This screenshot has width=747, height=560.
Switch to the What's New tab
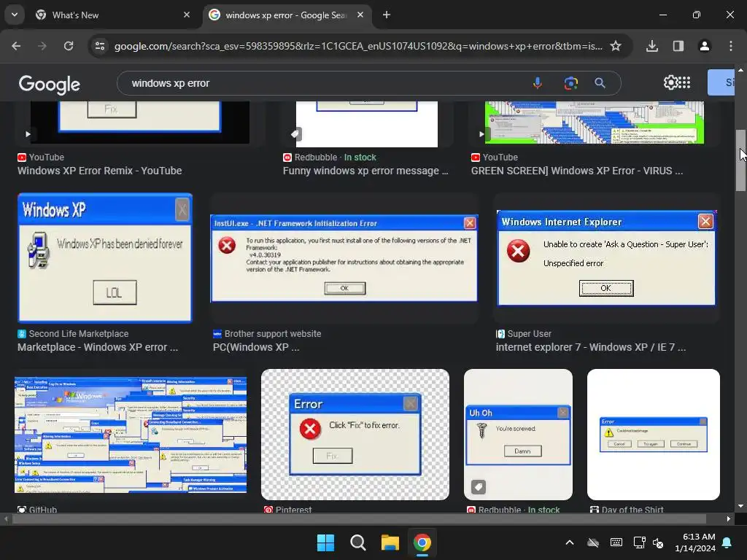point(113,15)
